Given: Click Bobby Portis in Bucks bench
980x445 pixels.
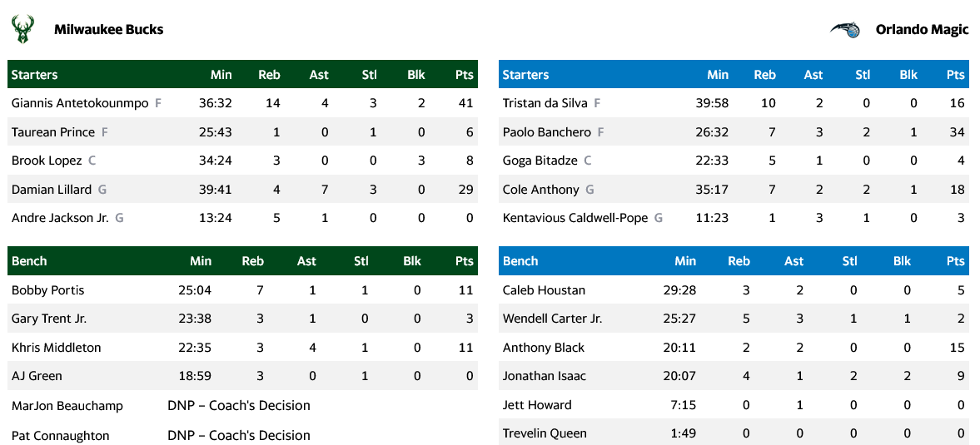Looking at the screenshot, I should click(x=47, y=290).
